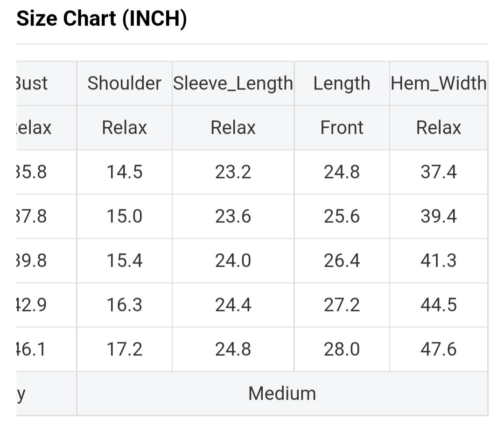The image size is (504, 430).
Task: Select shoulder value 17.2
Action: pyautogui.click(x=124, y=349)
